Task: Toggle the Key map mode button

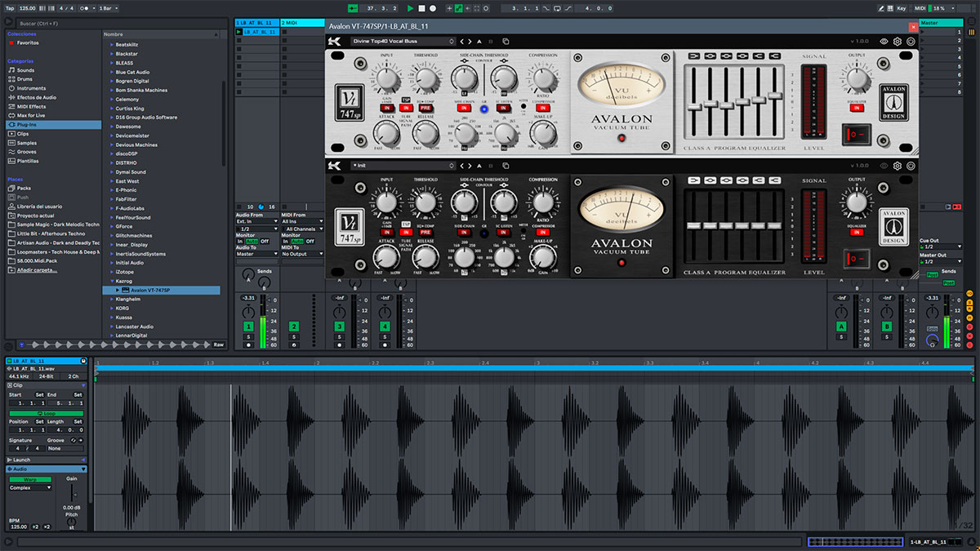Action: pyautogui.click(x=901, y=8)
